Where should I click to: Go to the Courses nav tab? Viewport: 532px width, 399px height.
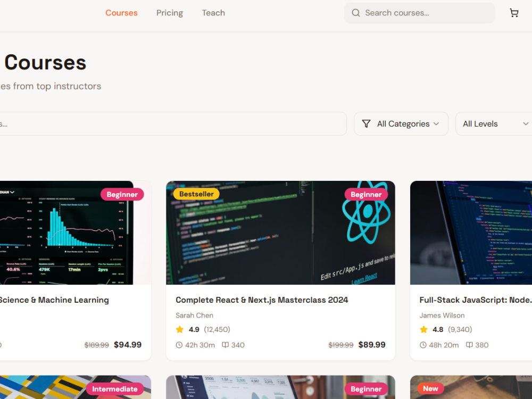coord(121,13)
